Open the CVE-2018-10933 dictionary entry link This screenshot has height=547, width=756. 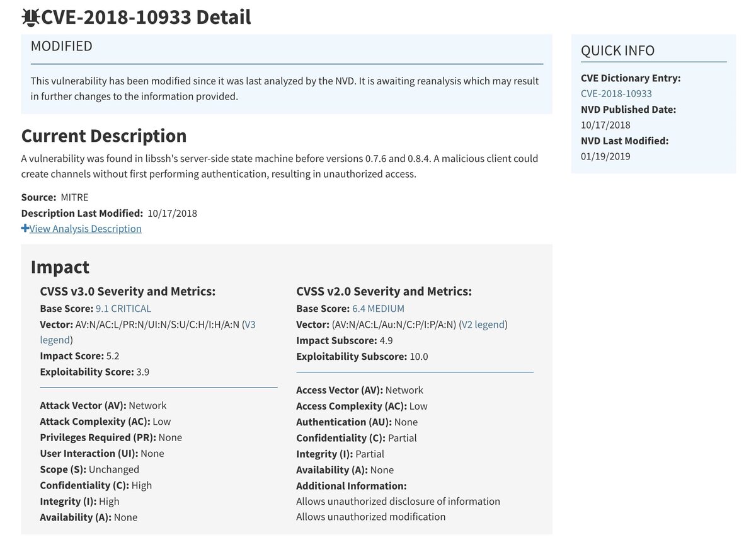[x=616, y=93]
